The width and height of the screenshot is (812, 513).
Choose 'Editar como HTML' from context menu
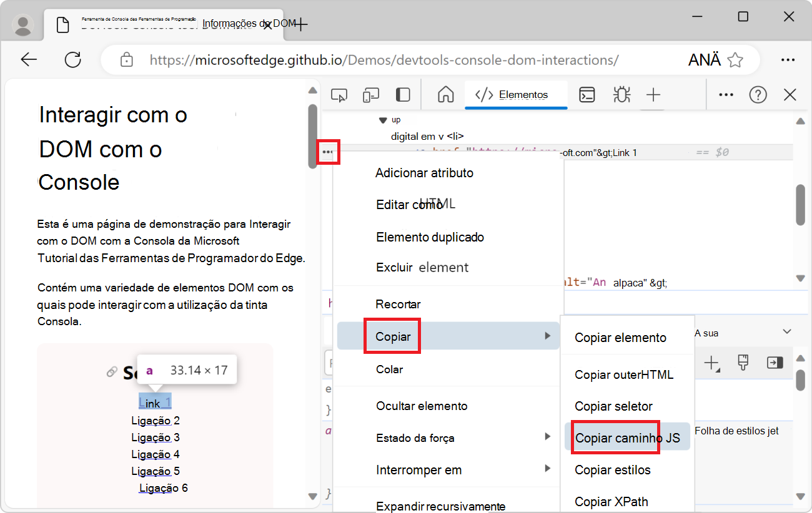point(415,203)
